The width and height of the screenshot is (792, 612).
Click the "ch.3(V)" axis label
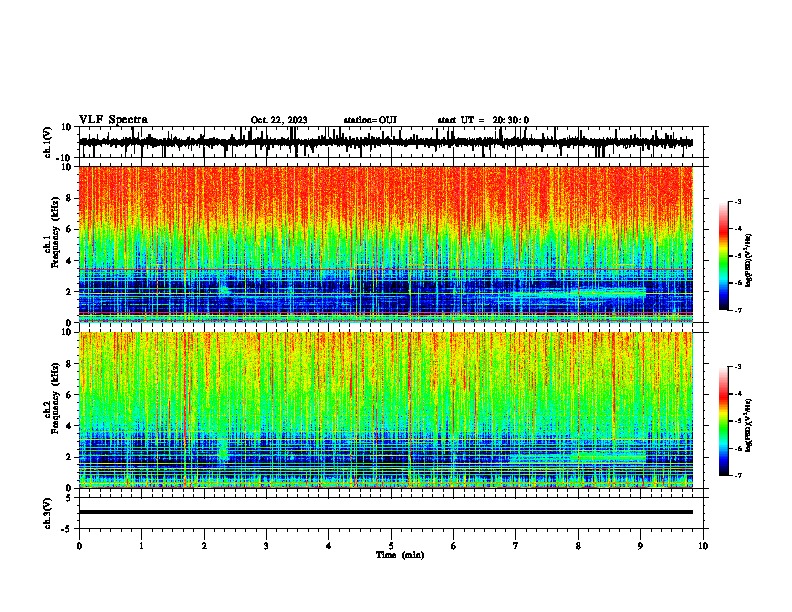pos(48,513)
